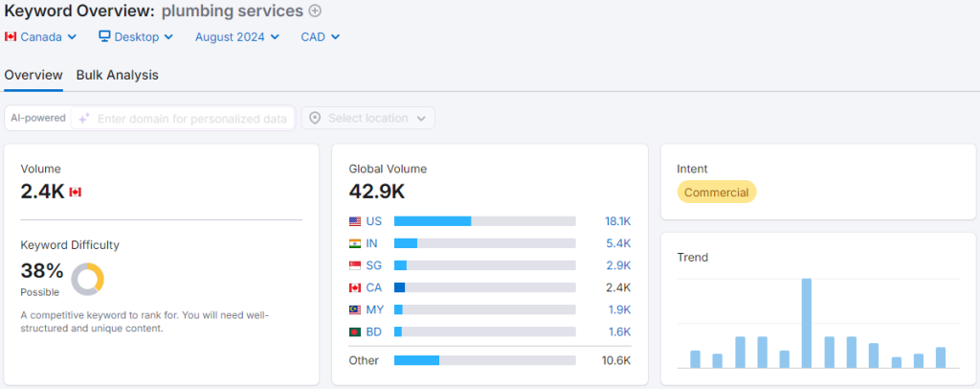Click the location pin icon
This screenshot has width=980, height=389.
coord(315,118)
